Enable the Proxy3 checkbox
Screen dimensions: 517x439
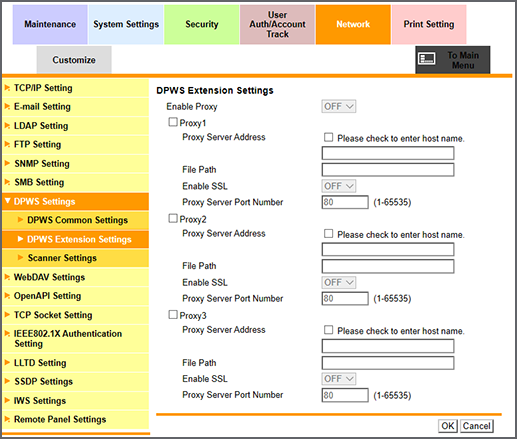tap(173, 315)
